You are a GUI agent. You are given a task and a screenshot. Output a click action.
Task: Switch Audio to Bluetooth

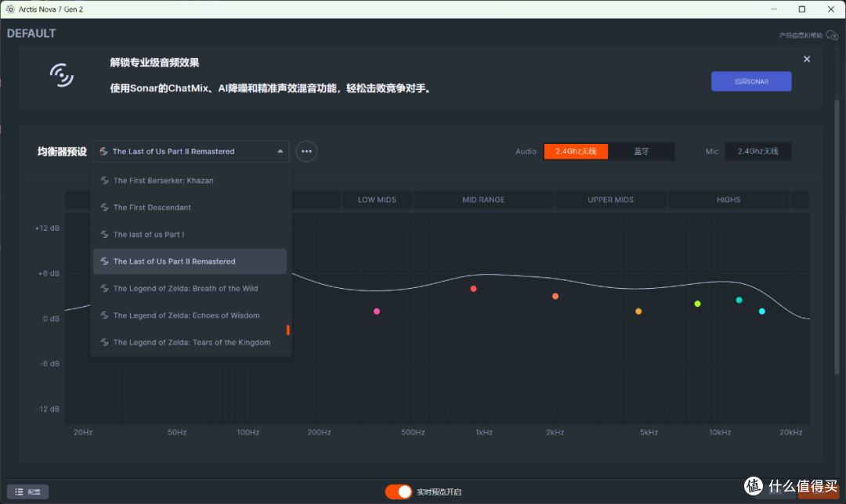click(641, 152)
